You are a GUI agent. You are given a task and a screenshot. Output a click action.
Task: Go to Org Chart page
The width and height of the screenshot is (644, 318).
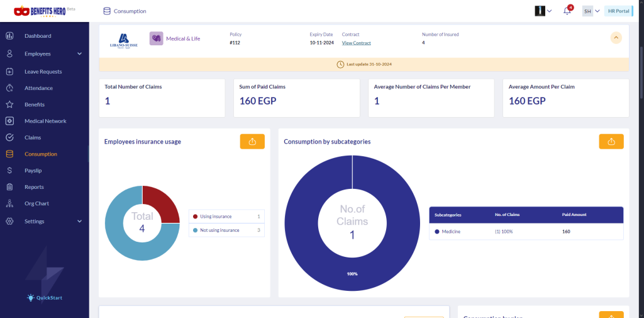pos(36,203)
